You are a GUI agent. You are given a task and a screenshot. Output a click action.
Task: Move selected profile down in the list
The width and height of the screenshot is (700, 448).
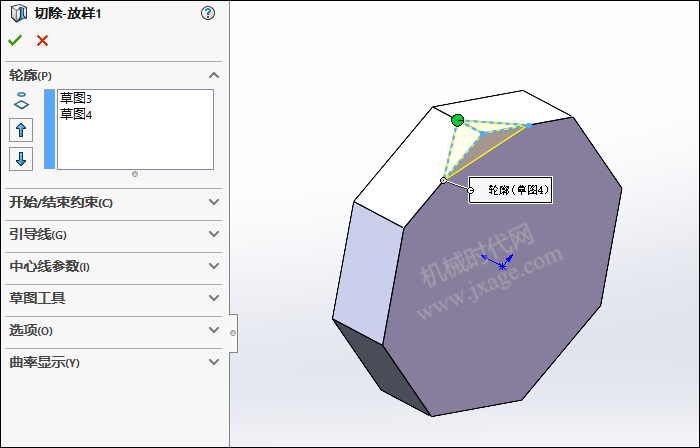click(21, 159)
